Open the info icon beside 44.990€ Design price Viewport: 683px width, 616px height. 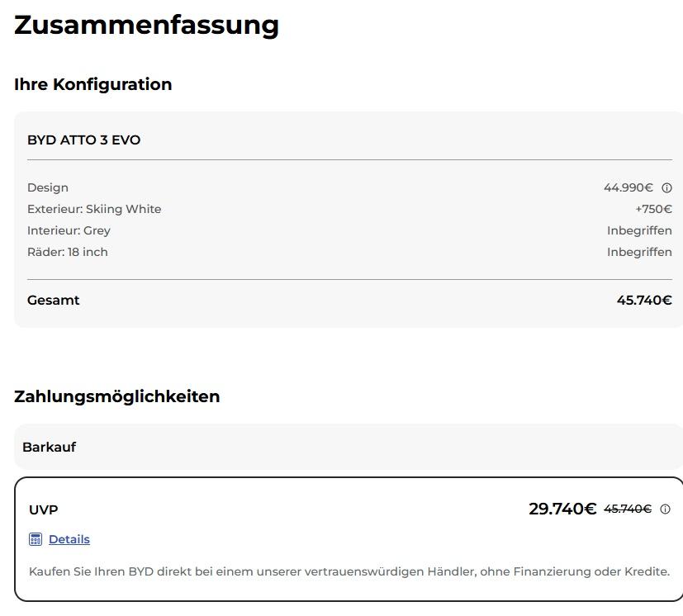point(666,187)
